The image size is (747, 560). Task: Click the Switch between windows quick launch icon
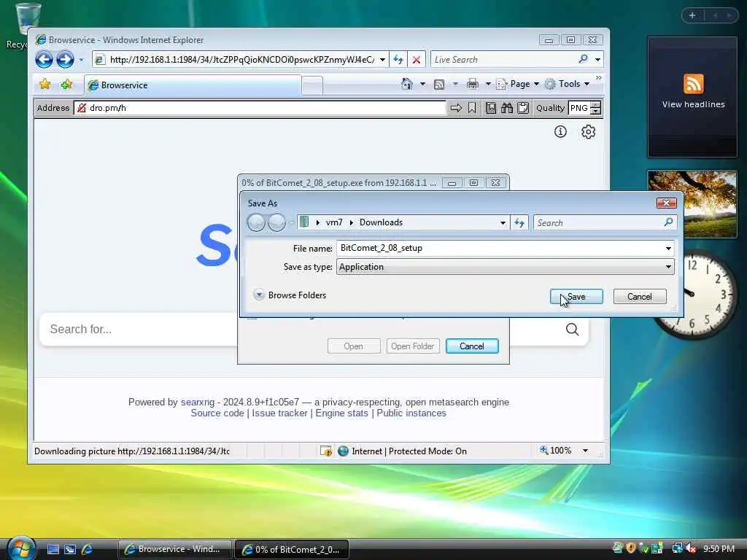point(70,549)
